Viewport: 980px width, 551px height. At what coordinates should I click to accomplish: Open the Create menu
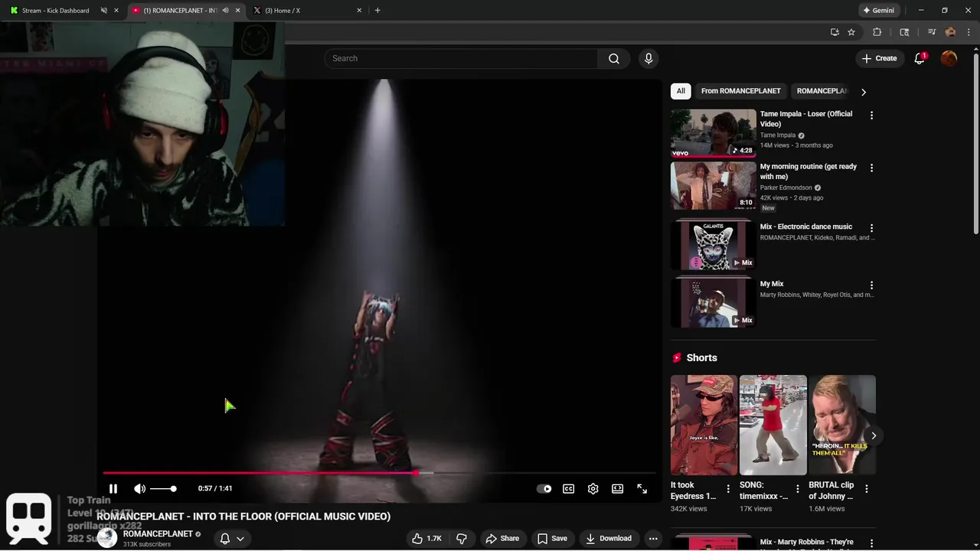(x=879, y=59)
